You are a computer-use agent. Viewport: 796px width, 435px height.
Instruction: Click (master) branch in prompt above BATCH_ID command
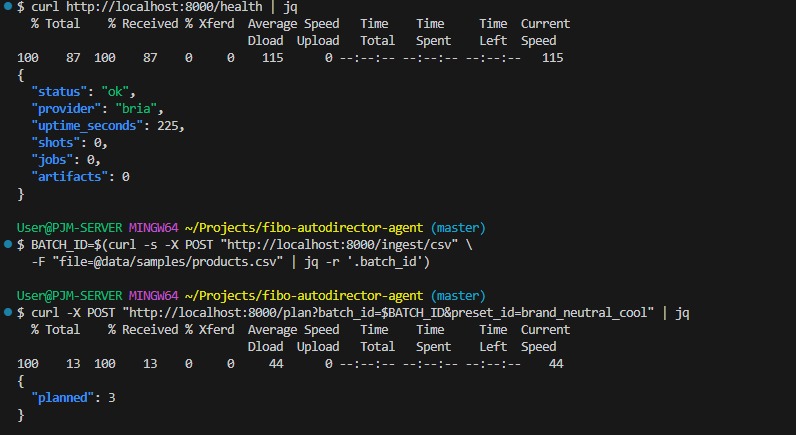point(458,228)
